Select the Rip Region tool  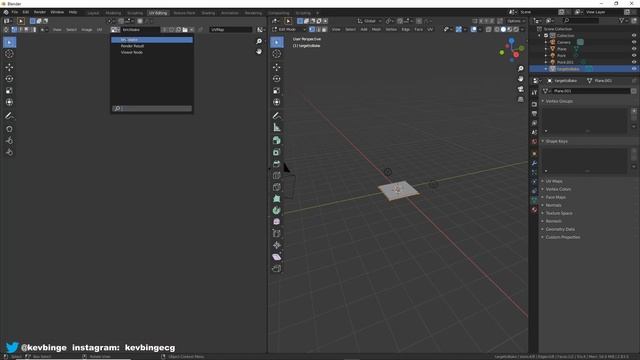(x=277, y=269)
